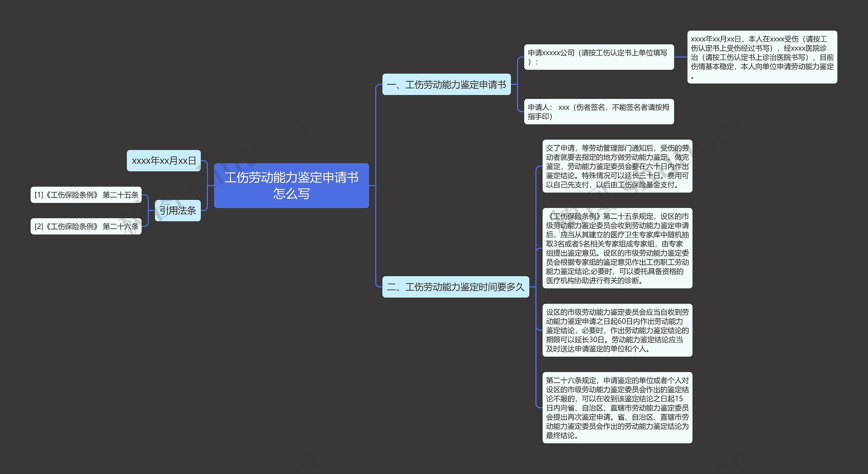868x474 pixels.
Task: Click the node 二、工伤劳动能力鉴定时间要多久
Action: [455, 287]
